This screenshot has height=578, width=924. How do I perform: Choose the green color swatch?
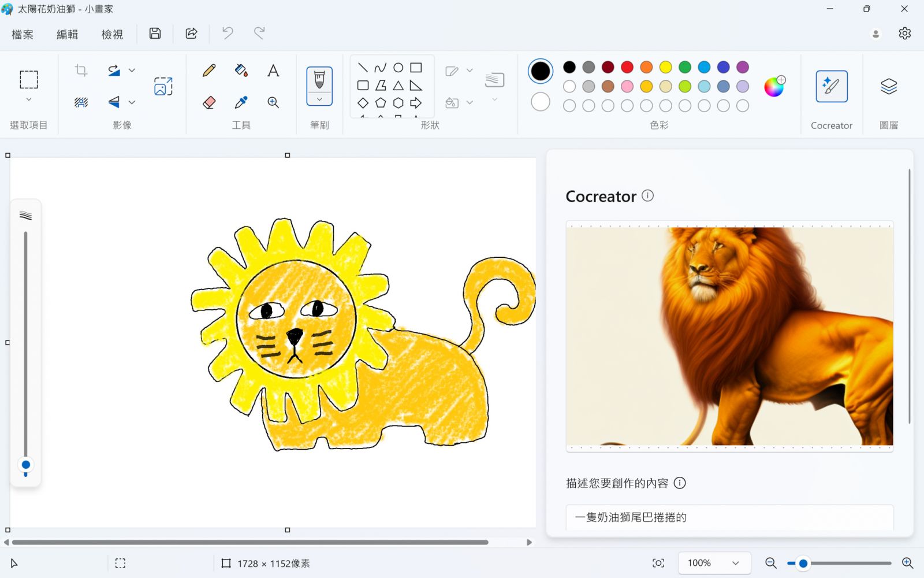(x=685, y=67)
